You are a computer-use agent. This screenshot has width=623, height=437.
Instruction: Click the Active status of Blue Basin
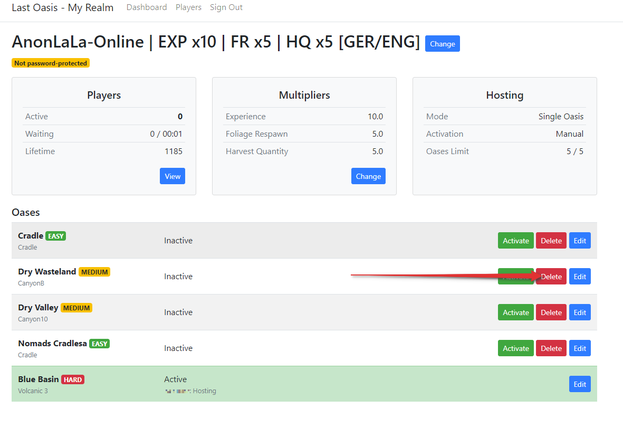click(175, 379)
